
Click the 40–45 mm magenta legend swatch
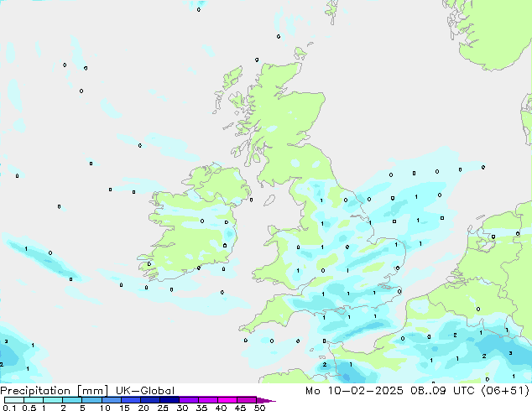[x=227, y=400]
